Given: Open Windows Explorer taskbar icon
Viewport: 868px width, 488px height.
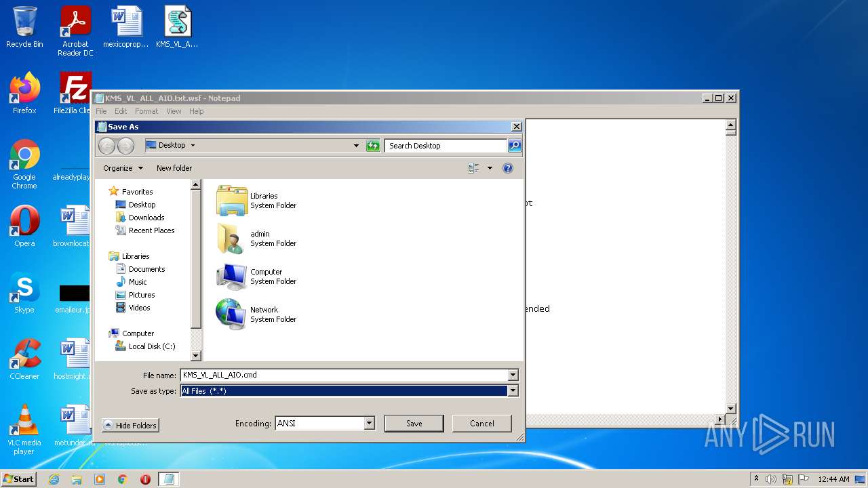Looking at the screenshot, I should click(x=77, y=479).
